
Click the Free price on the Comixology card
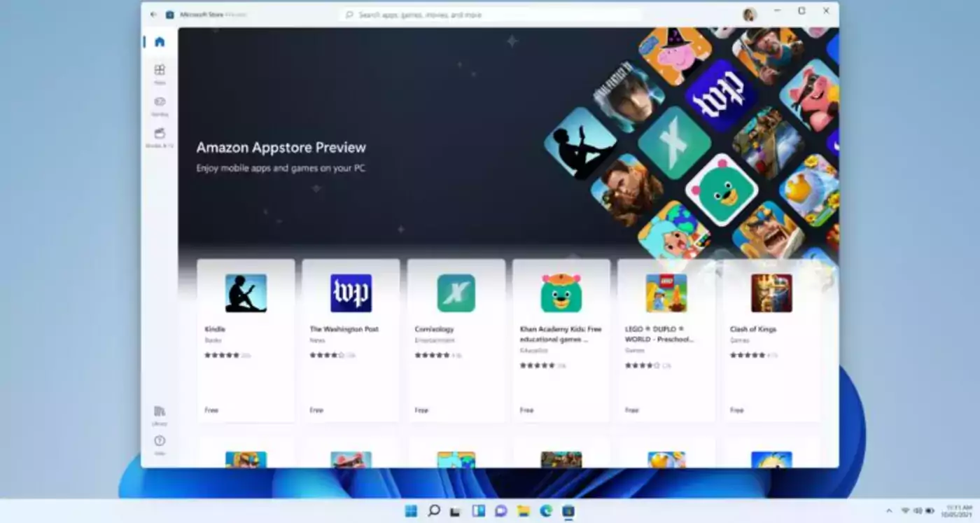[421, 410]
